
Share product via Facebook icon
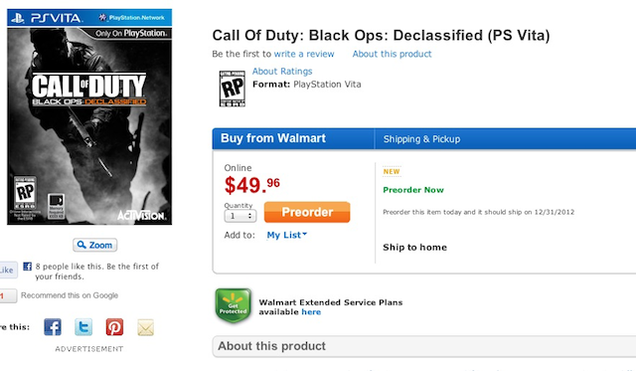pos(53,327)
